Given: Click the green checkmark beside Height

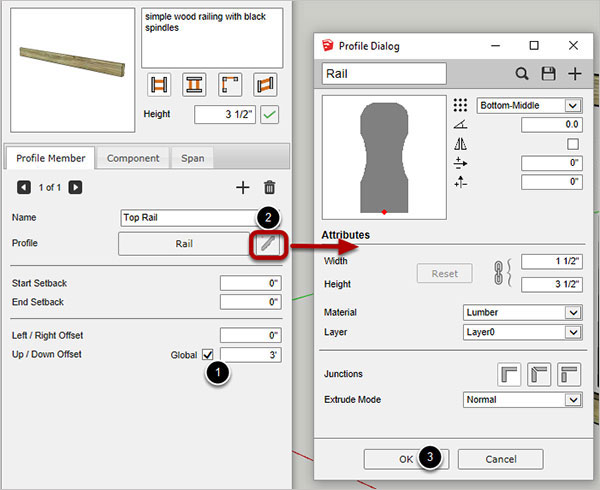Looking at the screenshot, I should (270, 114).
